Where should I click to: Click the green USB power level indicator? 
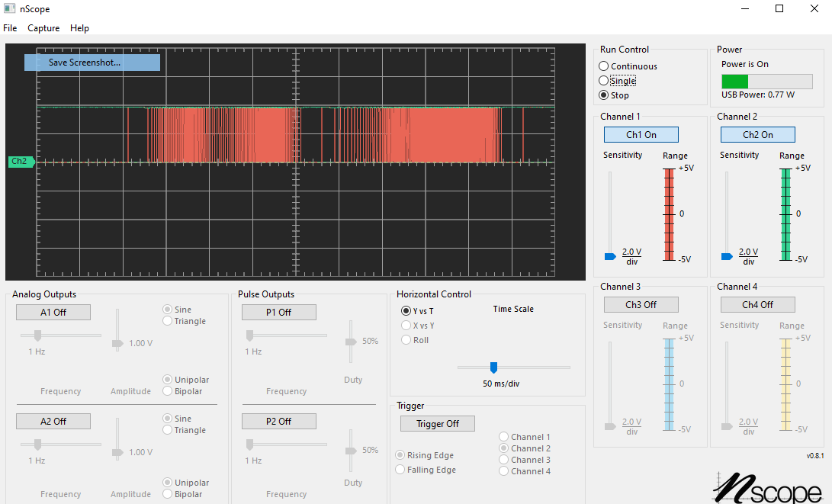pyautogui.click(x=734, y=80)
